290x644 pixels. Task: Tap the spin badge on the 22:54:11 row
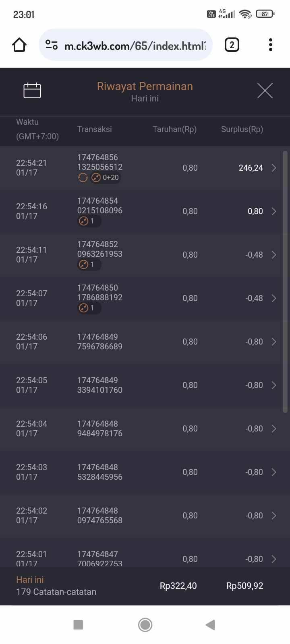click(88, 264)
